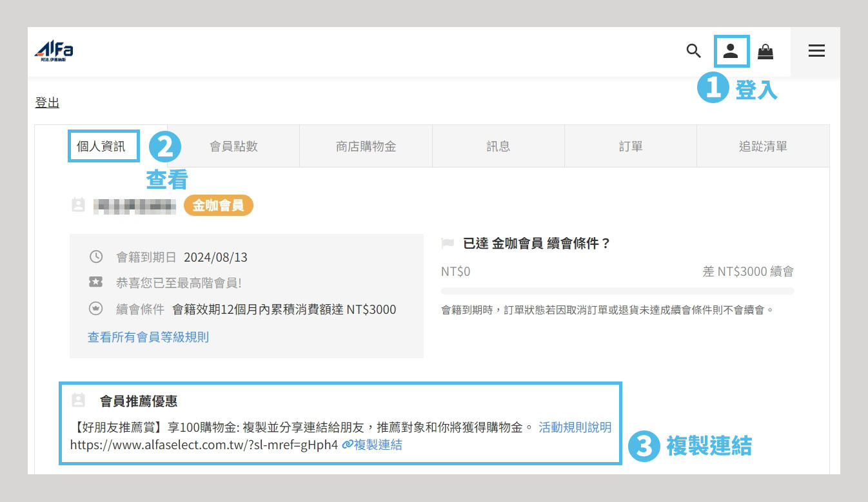
Task: Click the link icon beside 複製連結
Action: 347,445
